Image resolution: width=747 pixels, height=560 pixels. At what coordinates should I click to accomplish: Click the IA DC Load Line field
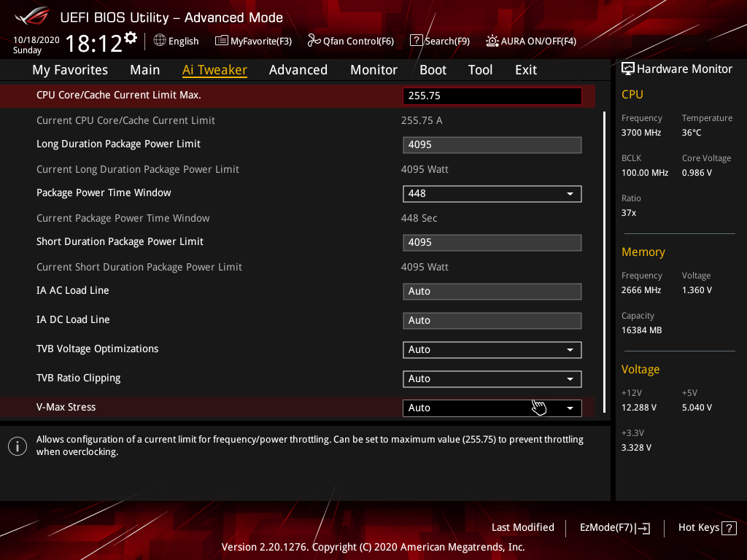[492, 321]
